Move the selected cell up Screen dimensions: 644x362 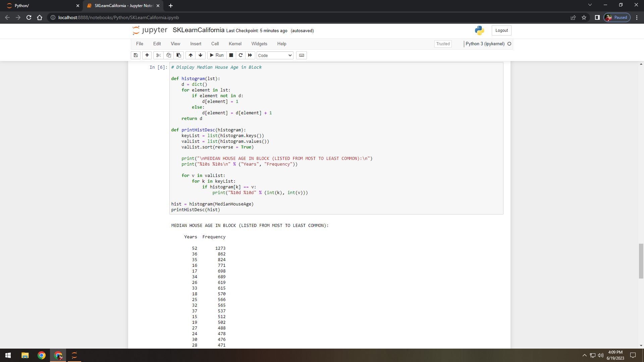[x=191, y=55]
